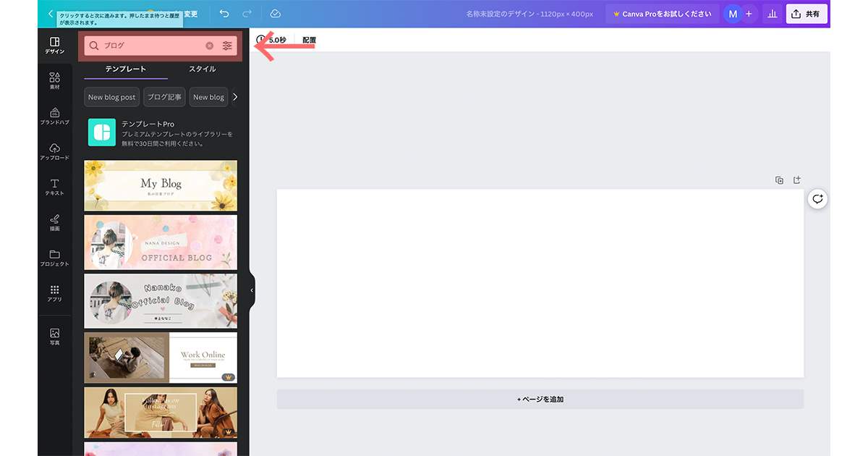
Task: Open the 素材 (Elements) panel
Action: point(54,78)
